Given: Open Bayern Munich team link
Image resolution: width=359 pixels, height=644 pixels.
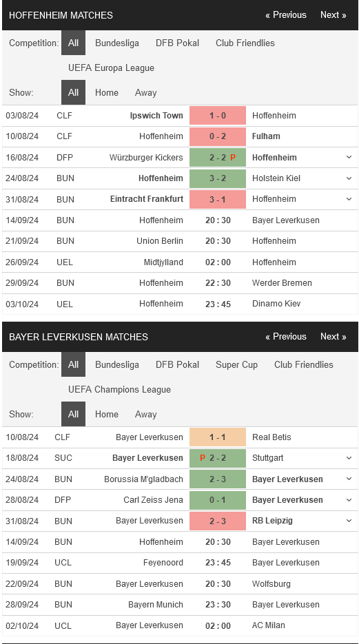Looking at the screenshot, I should tap(156, 605).
